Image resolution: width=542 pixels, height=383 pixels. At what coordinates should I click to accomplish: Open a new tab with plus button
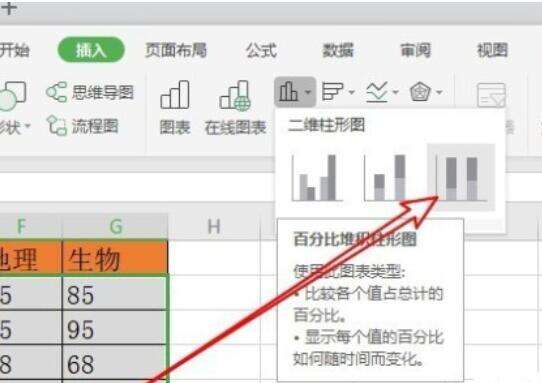[9, 8]
